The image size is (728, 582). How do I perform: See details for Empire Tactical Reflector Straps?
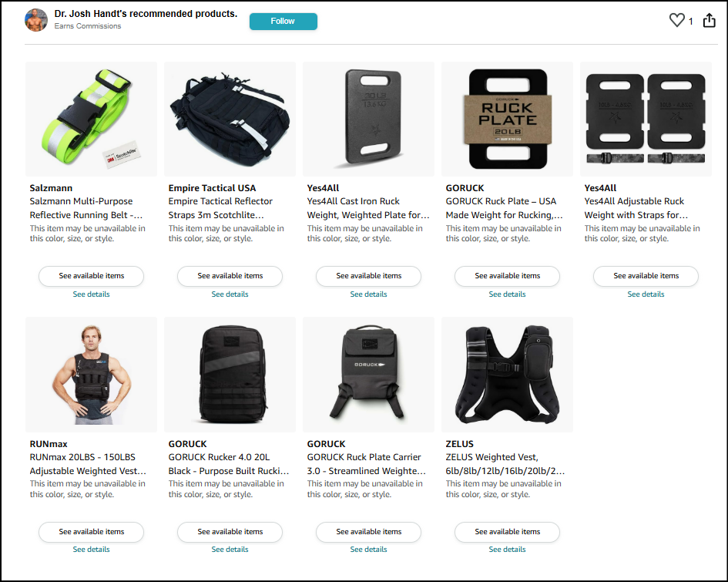tap(230, 294)
